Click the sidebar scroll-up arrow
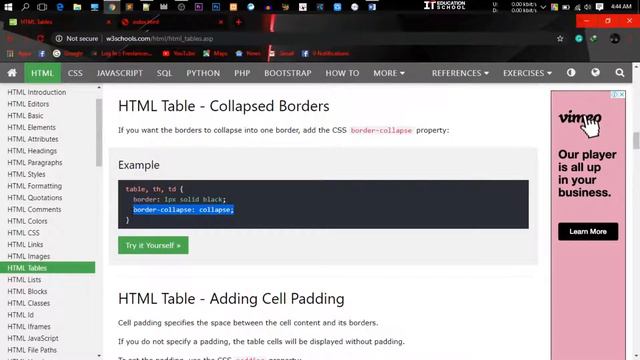The height and width of the screenshot is (360, 640). click(x=99, y=87)
